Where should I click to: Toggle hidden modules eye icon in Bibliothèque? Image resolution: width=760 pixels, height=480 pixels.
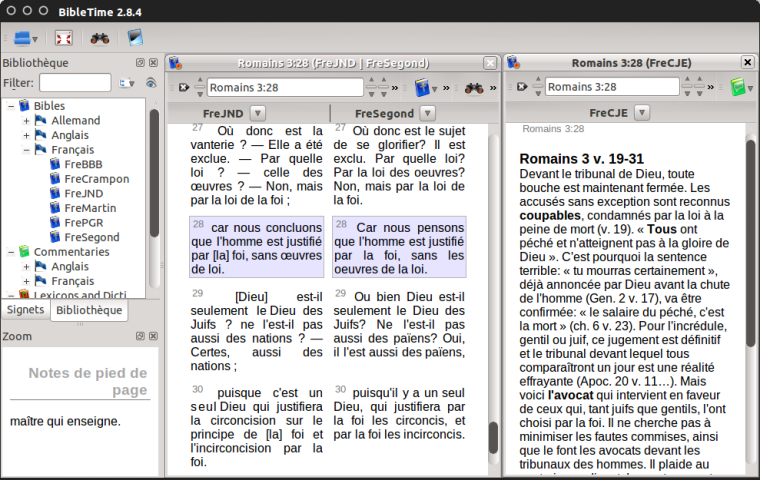pos(151,83)
